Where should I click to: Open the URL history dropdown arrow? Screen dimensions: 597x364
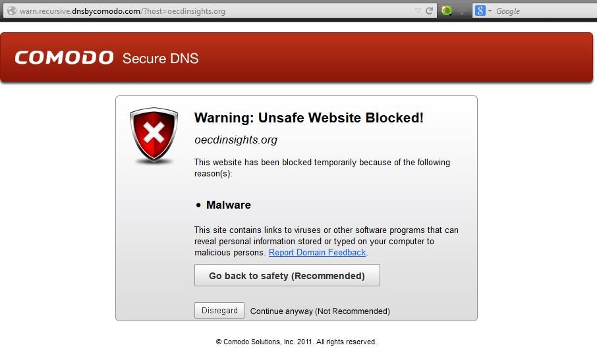tap(418, 11)
